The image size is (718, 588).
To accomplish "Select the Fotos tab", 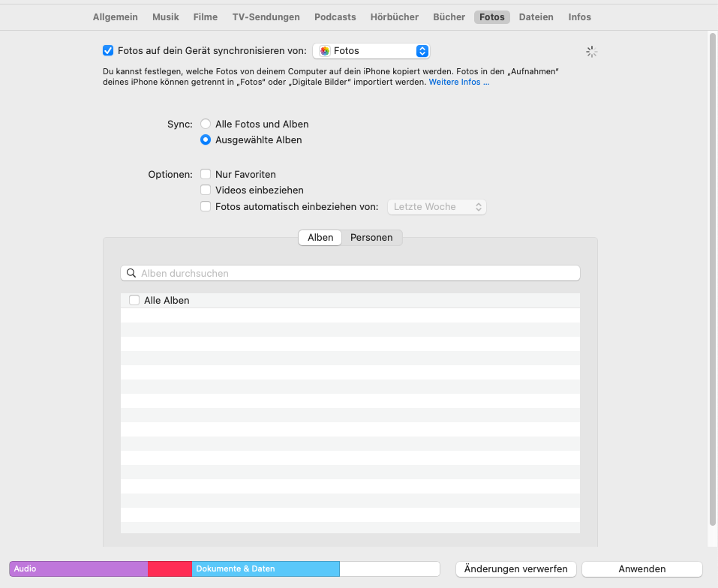I will [491, 17].
